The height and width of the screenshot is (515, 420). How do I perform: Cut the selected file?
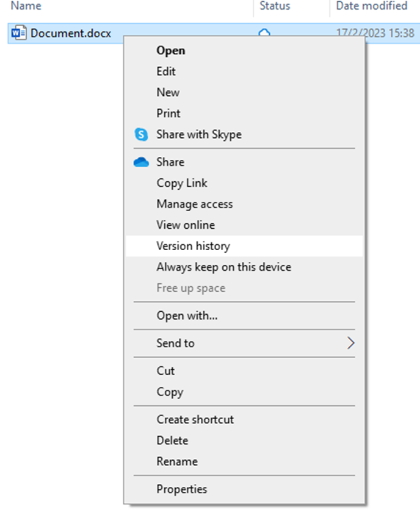coord(165,371)
